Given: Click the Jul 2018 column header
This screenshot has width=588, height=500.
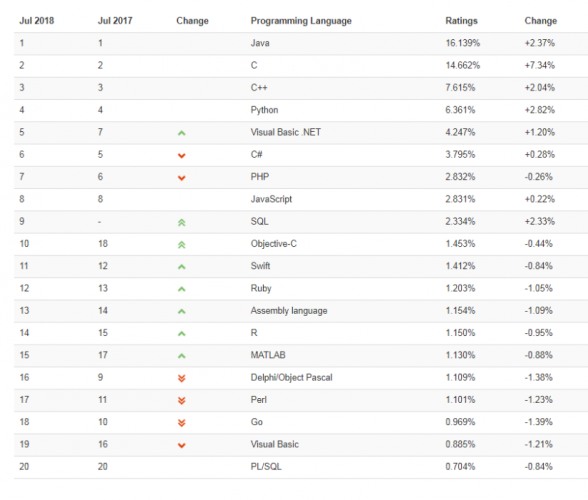Looking at the screenshot, I should tap(37, 21).
